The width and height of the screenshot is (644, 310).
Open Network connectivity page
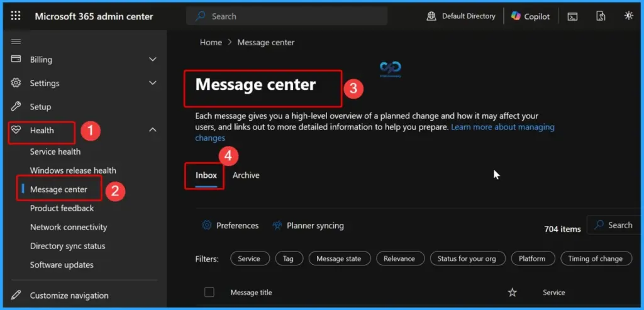pos(69,227)
